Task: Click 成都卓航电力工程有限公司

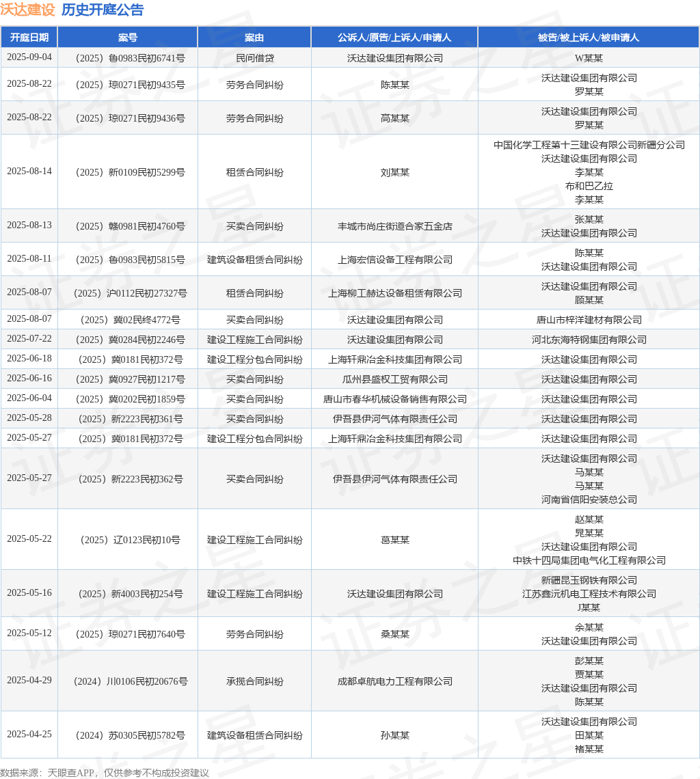Action: click(x=394, y=682)
